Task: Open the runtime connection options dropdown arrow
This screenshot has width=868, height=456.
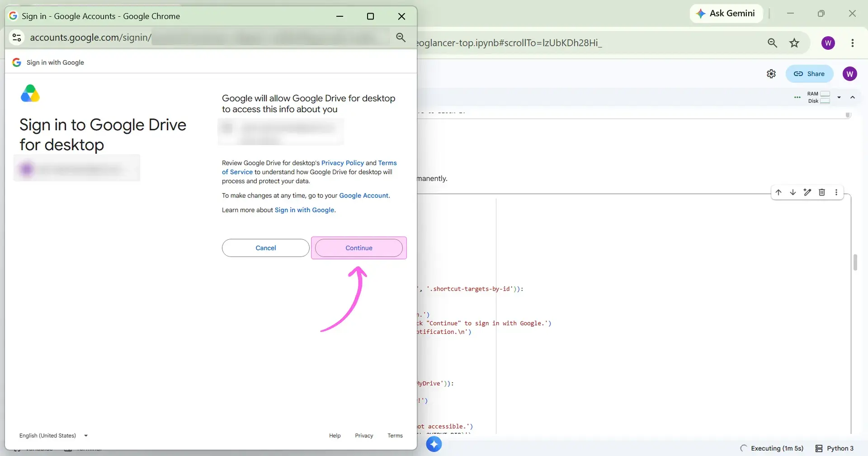Action: point(839,97)
